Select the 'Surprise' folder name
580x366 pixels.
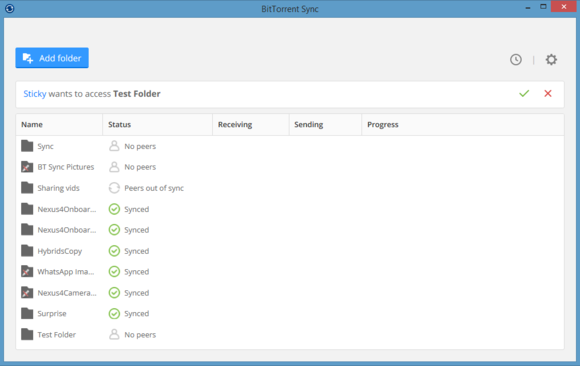click(x=52, y=313)
